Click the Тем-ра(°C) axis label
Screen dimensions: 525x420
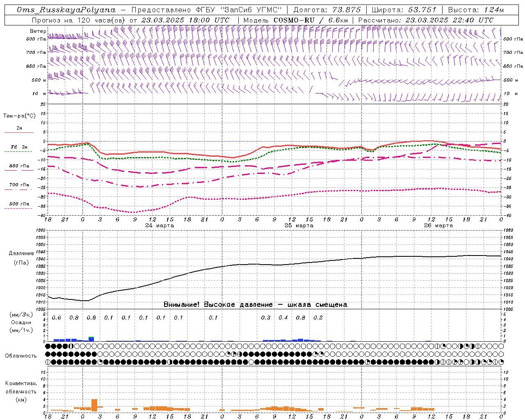19,116
